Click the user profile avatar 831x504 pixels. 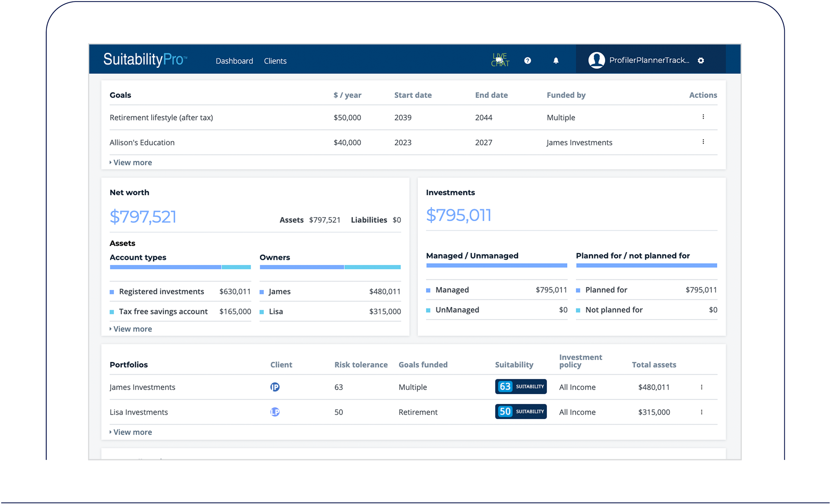pyautogui.click(x=596, y=60)
